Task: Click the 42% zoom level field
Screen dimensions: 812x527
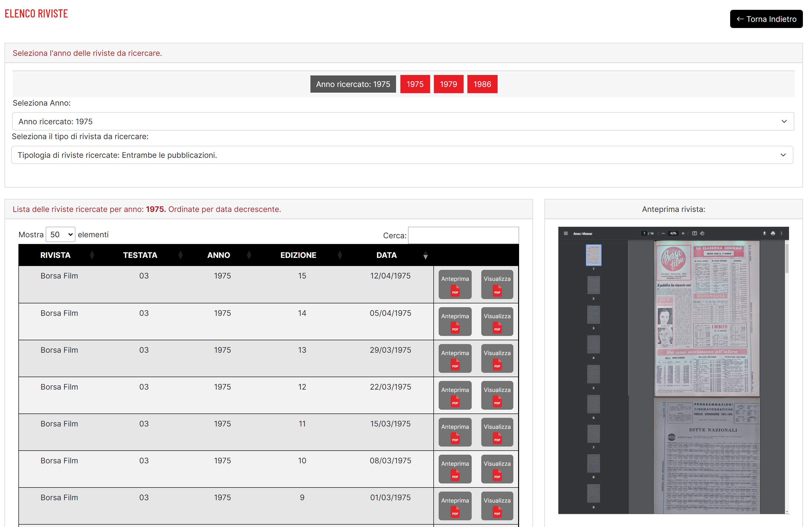Action: click(673, 233)
